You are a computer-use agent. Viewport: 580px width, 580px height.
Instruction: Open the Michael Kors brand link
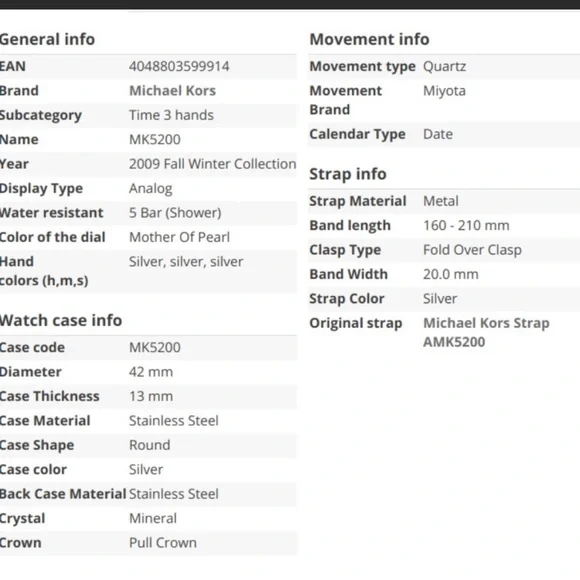tap(172, 91)
